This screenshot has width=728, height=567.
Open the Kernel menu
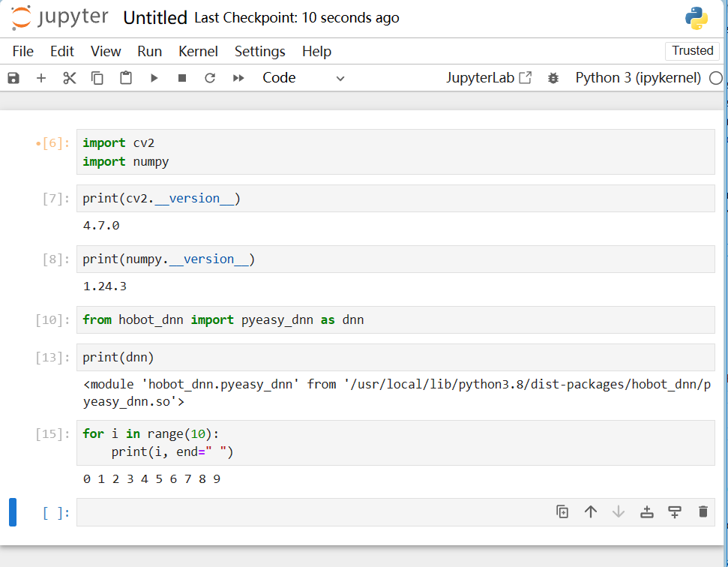[198, 51]
